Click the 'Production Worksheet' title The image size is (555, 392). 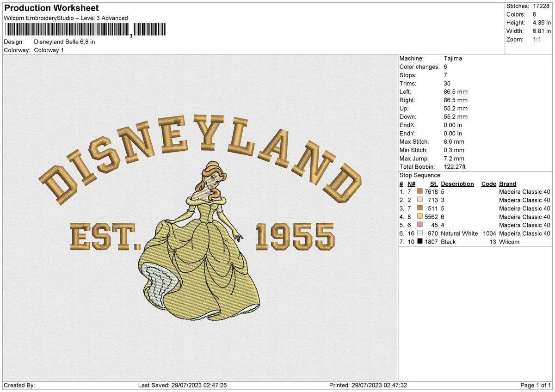51,8
